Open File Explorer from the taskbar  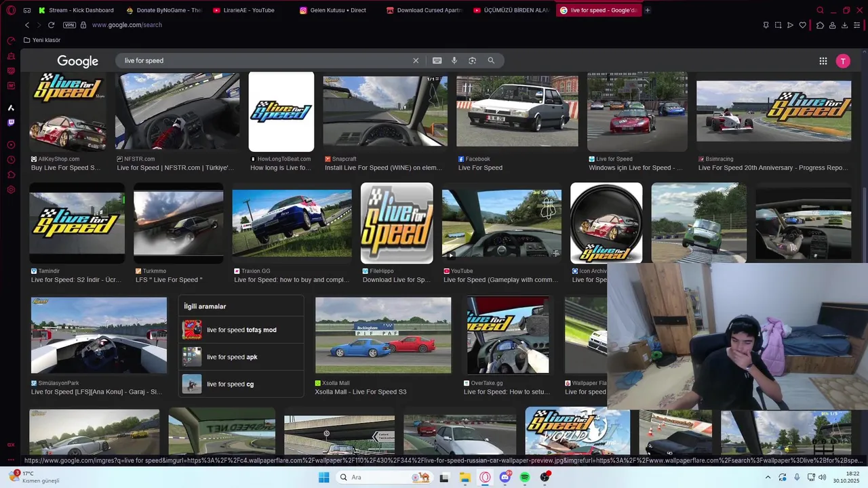[465, 477]
